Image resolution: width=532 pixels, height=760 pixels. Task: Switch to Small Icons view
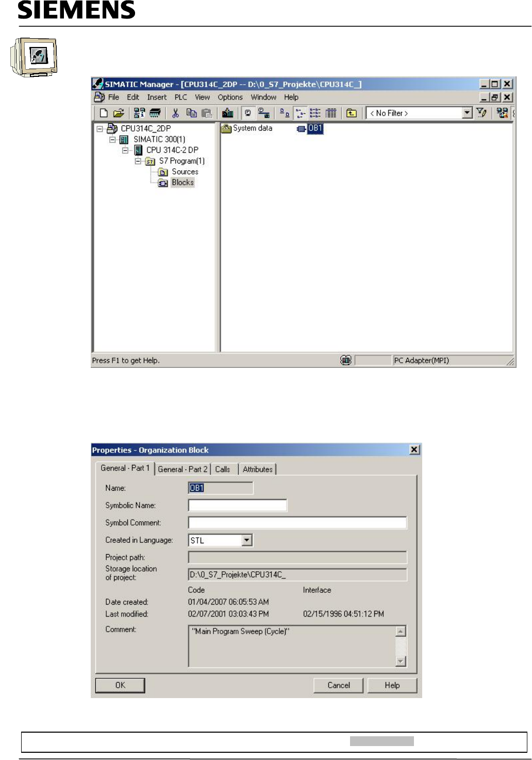coord(301,113)
